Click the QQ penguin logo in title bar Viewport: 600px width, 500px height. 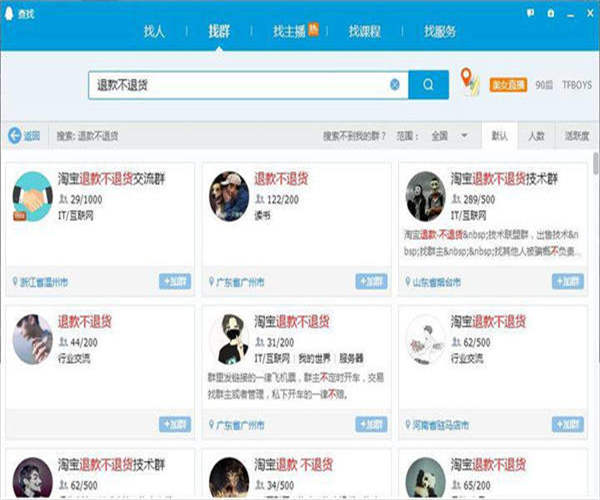(11, 9)
